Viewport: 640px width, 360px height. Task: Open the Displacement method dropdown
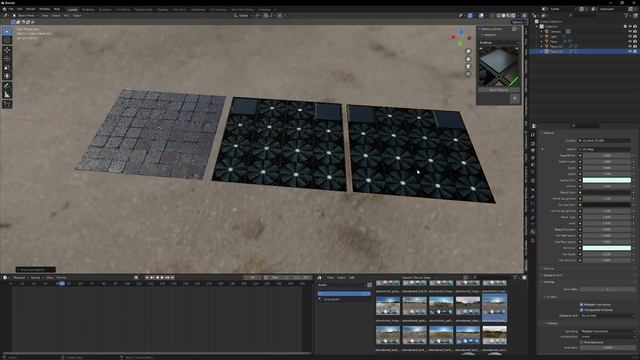[608, 316]
